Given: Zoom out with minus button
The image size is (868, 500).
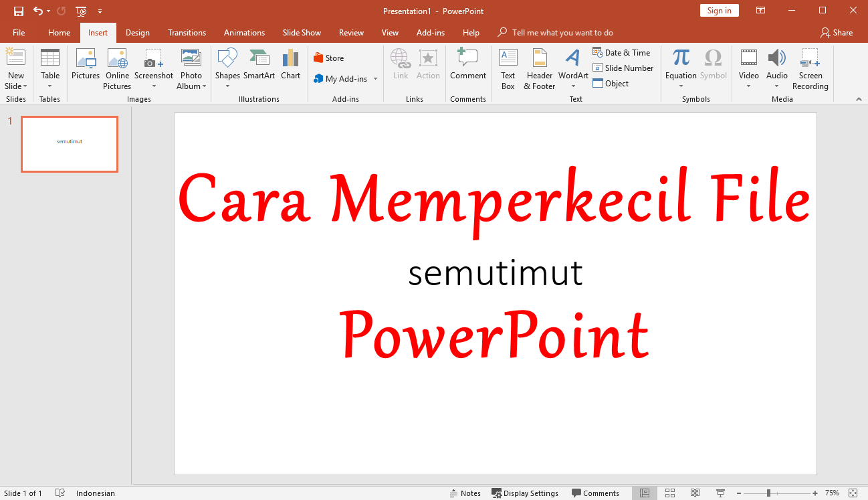Looking at the screenshot, I should click(x=738, y=493).
